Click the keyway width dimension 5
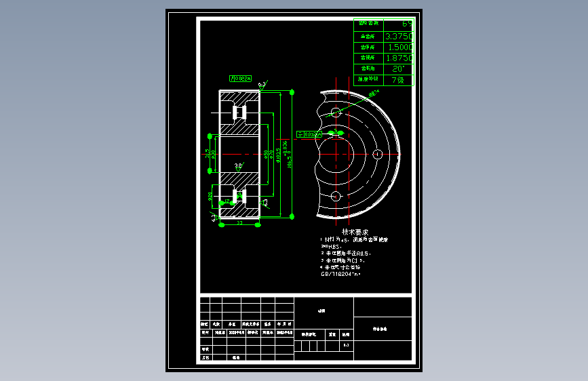 click(336, 130)
